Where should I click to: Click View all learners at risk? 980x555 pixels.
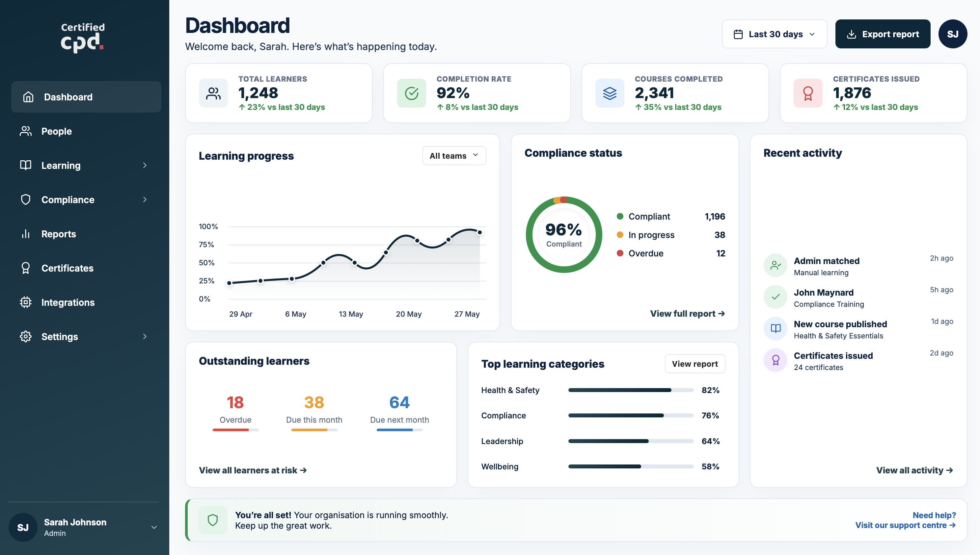253,470
